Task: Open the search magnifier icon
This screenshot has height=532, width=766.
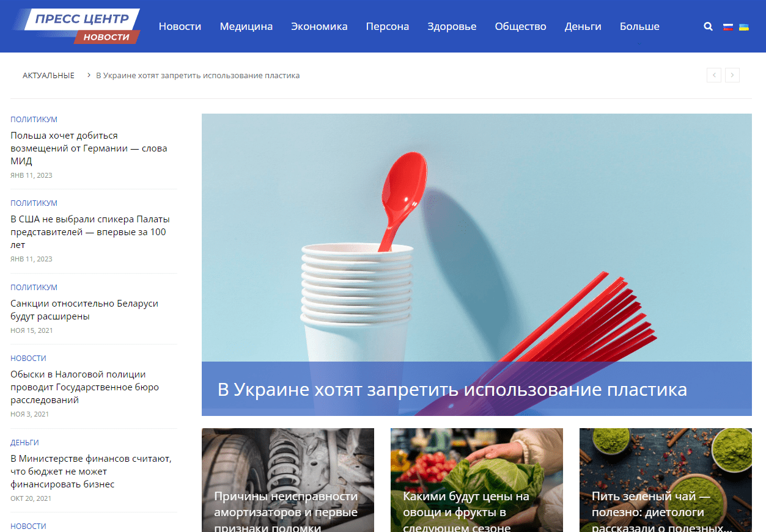Action: (x=708, y=27)
